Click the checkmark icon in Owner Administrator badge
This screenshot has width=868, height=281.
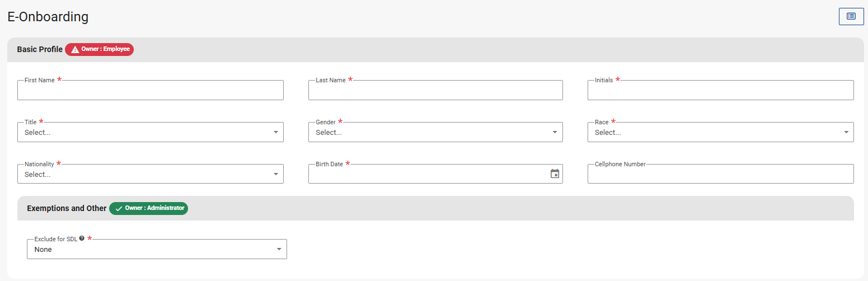coord(119,208)
